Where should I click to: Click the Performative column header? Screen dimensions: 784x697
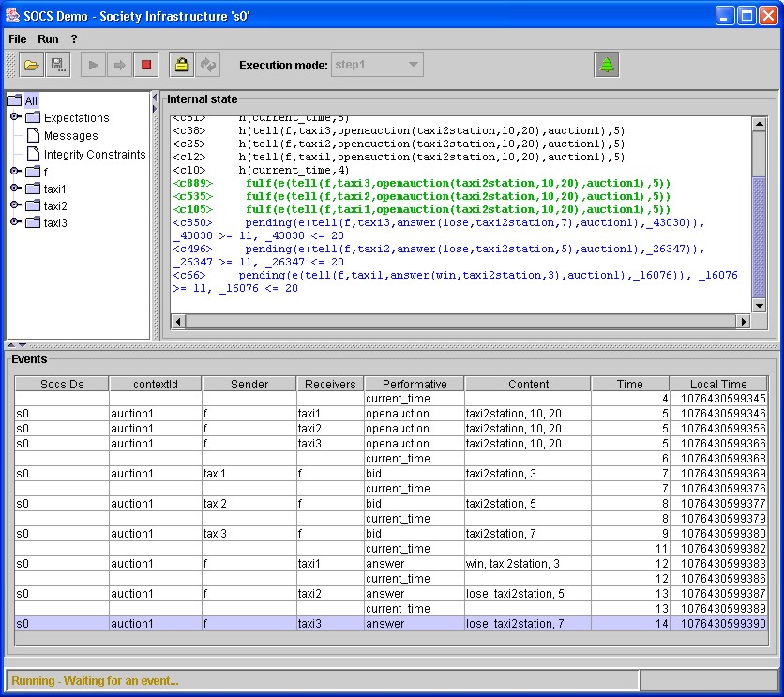coord(414,384)
